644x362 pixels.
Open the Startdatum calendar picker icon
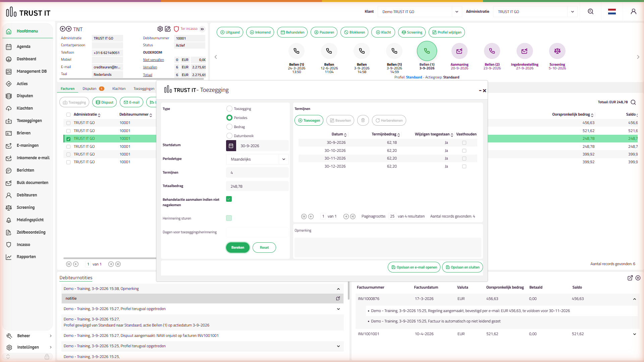(x=231, y=146)
